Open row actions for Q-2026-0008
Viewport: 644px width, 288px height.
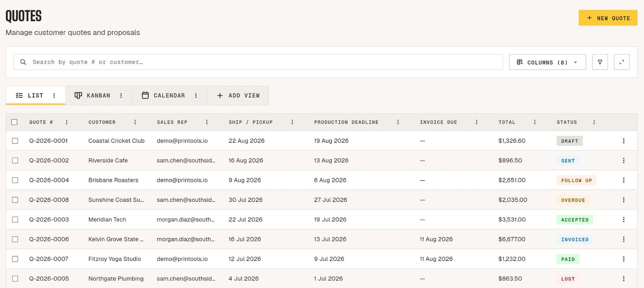pos(624,200)
